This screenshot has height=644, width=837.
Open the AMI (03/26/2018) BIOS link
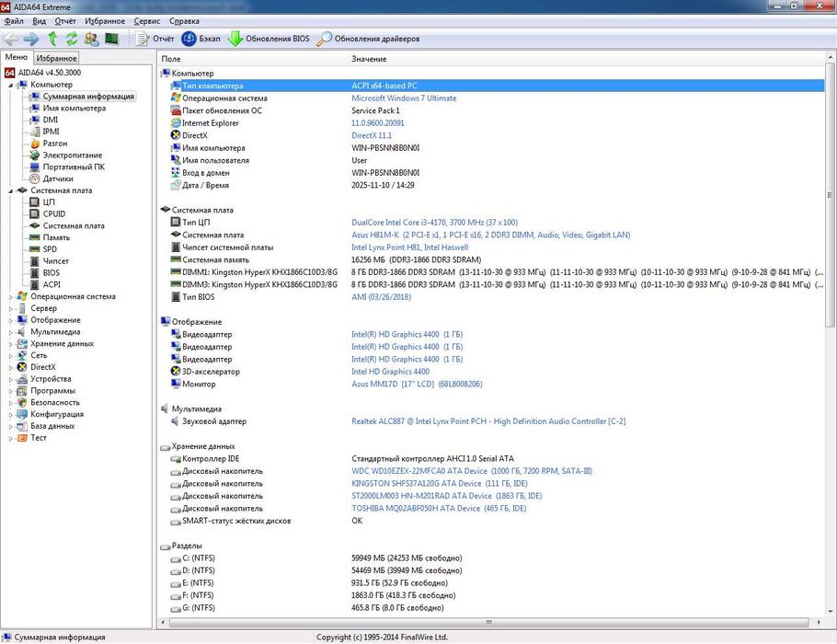point(381,297)
